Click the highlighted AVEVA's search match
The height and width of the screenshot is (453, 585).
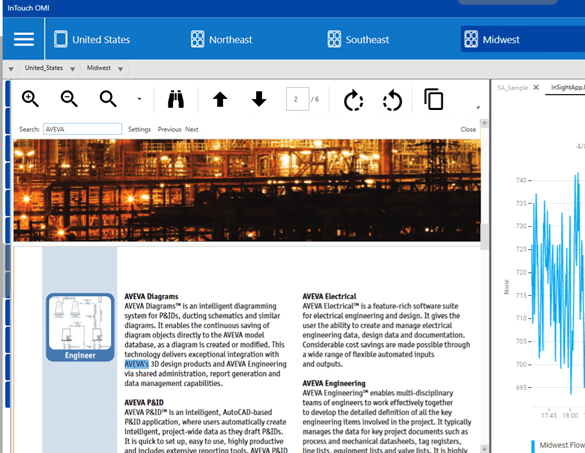click(137, 364)
